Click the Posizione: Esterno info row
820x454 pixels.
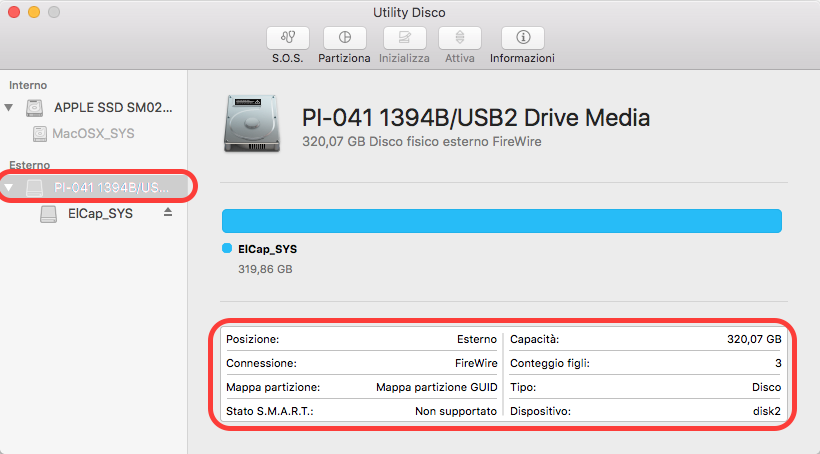click(x=361, y=339)
